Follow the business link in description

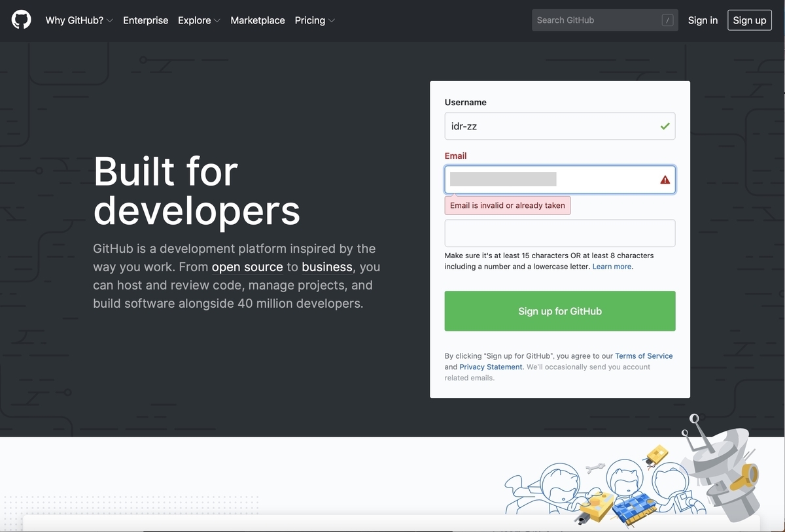(x=327, y=267)
